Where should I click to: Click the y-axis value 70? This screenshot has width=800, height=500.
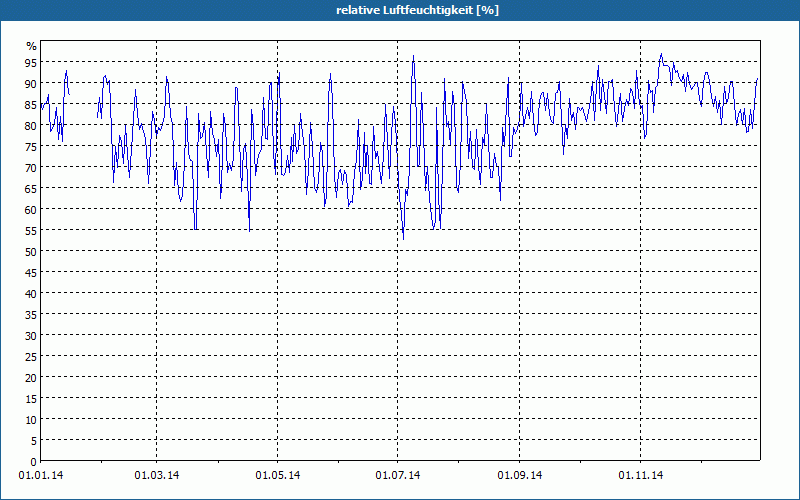point(31,168)
